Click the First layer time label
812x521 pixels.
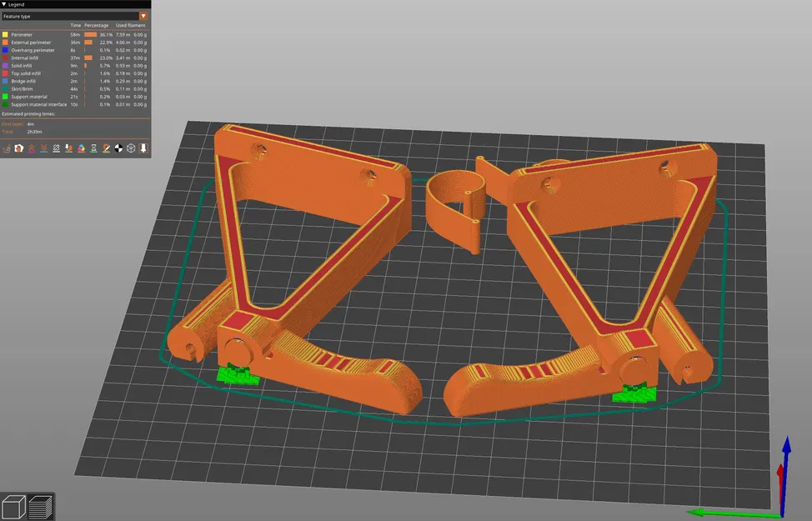[x=13, y=124]
